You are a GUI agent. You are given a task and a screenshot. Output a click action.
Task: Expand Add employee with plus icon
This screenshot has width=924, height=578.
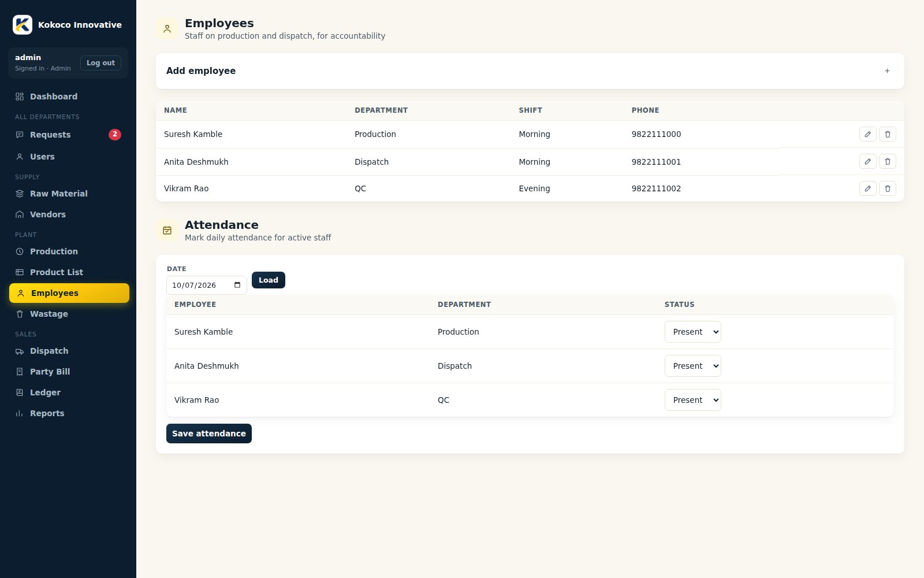(x=887, y=71)
